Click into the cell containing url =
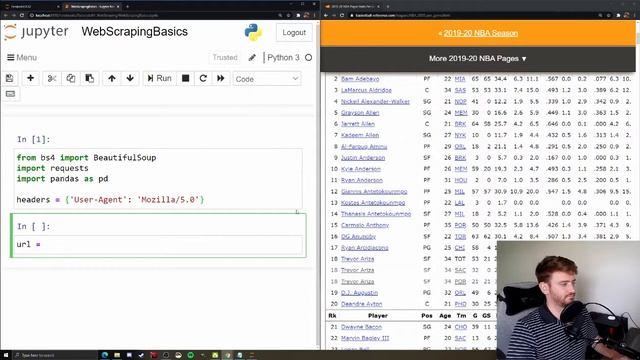This screenshot has height=360, width=640. coord(159,244)
